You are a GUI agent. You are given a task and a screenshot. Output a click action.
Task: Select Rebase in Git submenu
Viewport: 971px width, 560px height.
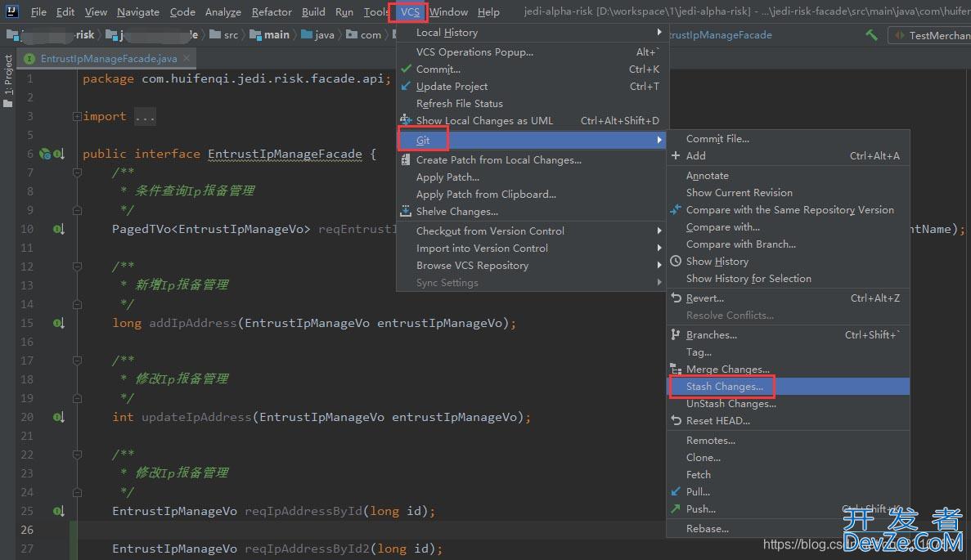coord(788,529)
